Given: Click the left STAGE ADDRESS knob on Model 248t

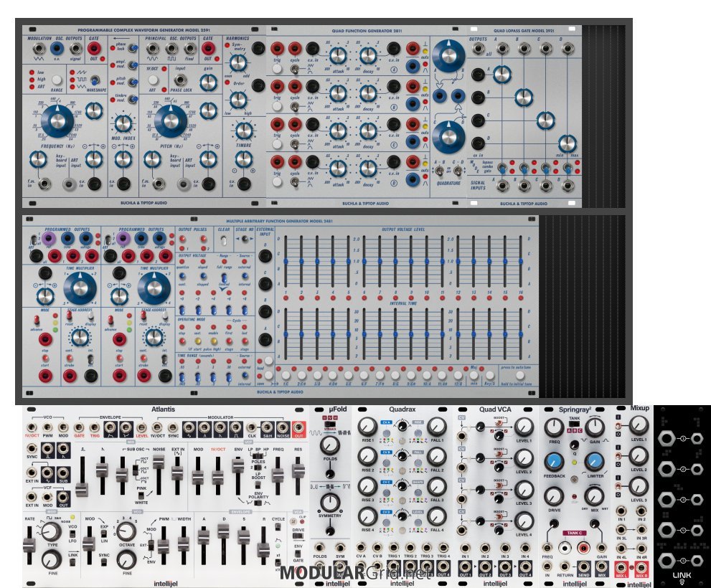Looking at the screenshot, I should coord(80,337).
